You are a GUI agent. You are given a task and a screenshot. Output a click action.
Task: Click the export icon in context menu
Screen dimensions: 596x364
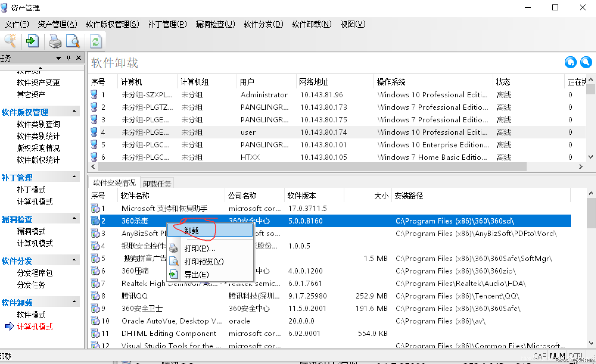tap(173, 274)
